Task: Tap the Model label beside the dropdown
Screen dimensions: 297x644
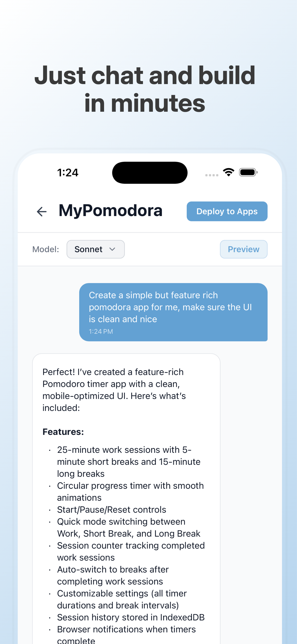Action: (x=46, y=249)
